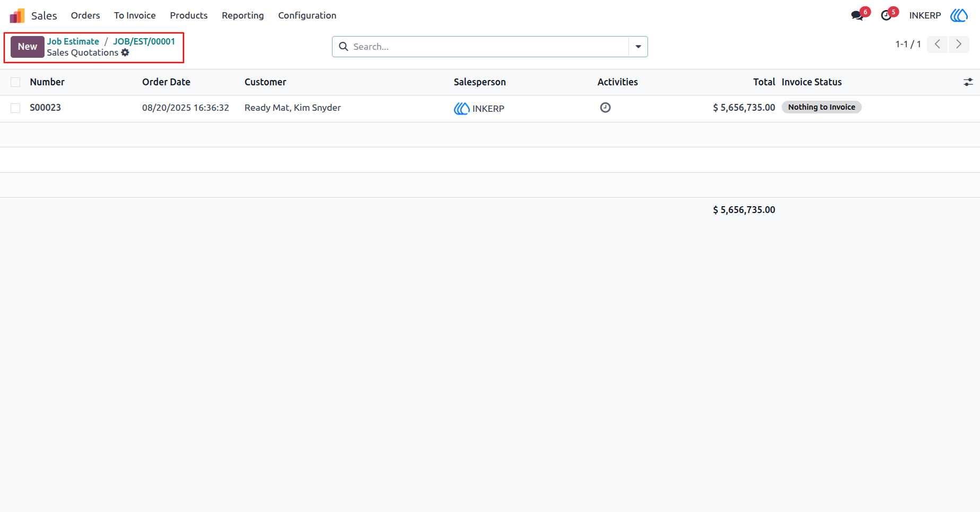Open the gear settings next to Sales Quotations
This screenshot has height=512, width=980.
(125, 52)
